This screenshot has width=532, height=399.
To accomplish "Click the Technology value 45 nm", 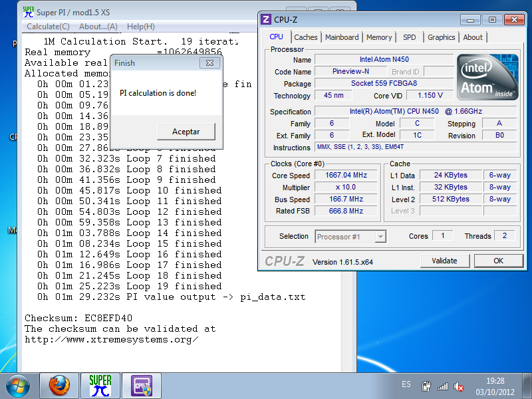I will pos(334,95).
